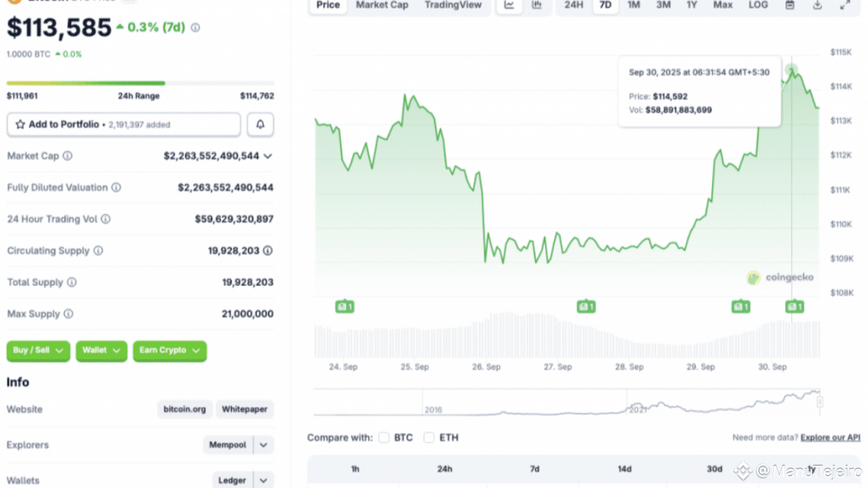The width and height of the screenshot is (868, 488).
Task: Open the bitcoin.org website link
Action: [x=184, y=409]
